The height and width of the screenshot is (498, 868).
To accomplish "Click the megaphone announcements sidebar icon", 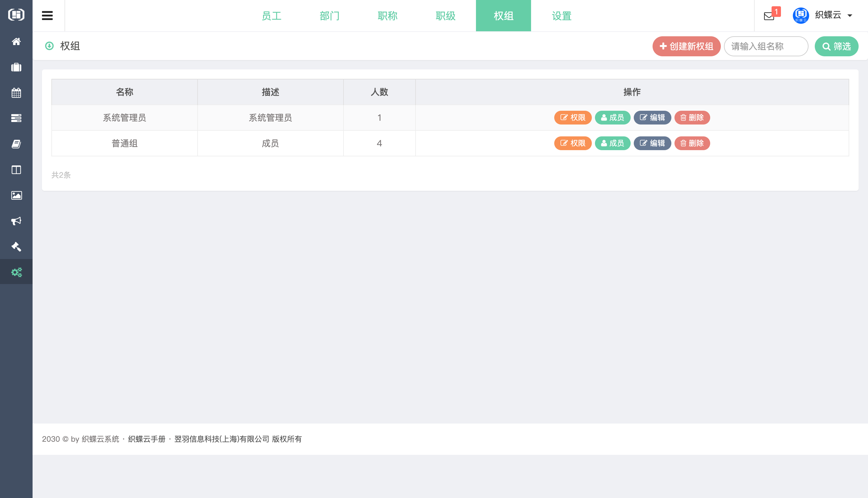I will [16, 221].
